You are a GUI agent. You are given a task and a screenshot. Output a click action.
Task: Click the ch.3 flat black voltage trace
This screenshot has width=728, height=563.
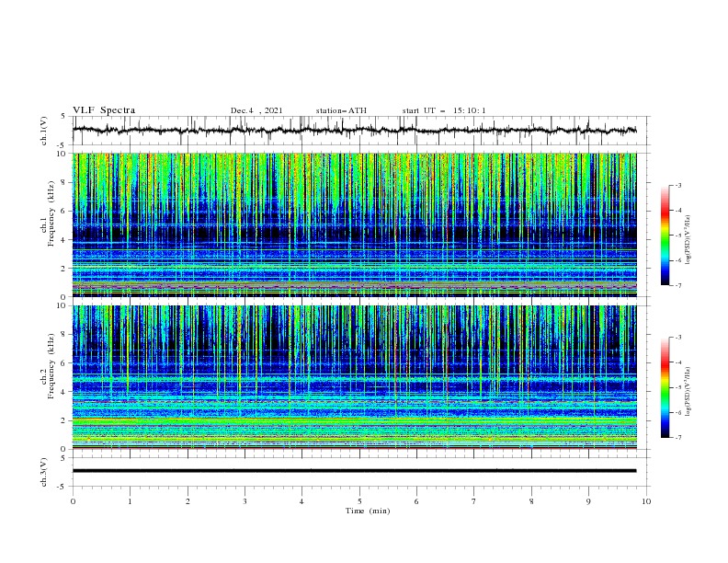coord(354,471)
